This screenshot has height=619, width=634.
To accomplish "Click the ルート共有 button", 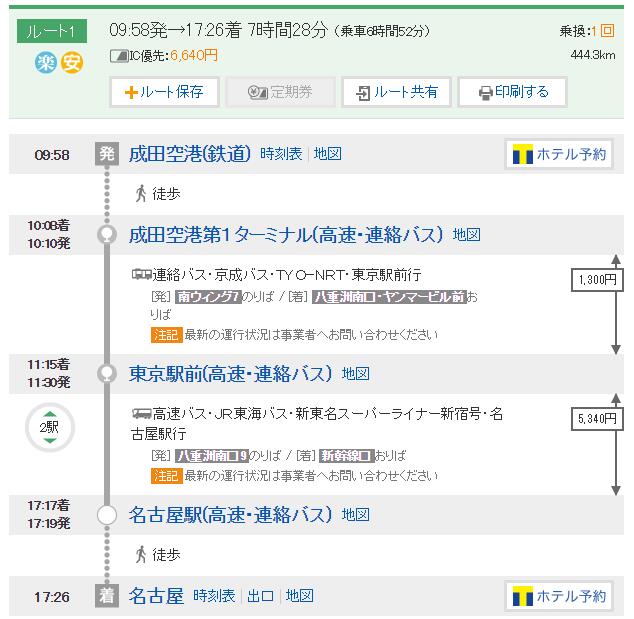I will coord(396,92).
